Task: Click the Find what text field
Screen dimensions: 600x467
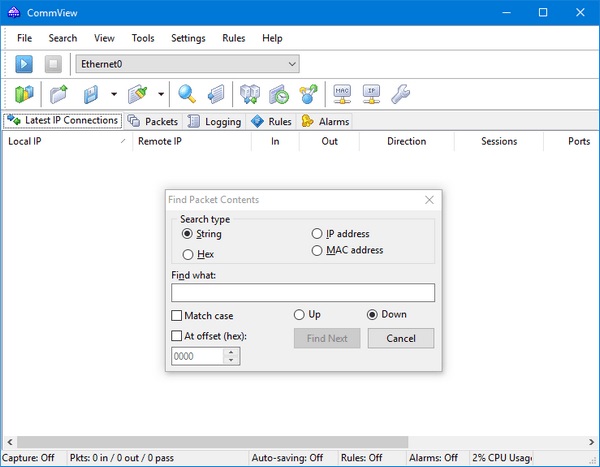Action: 303,292
